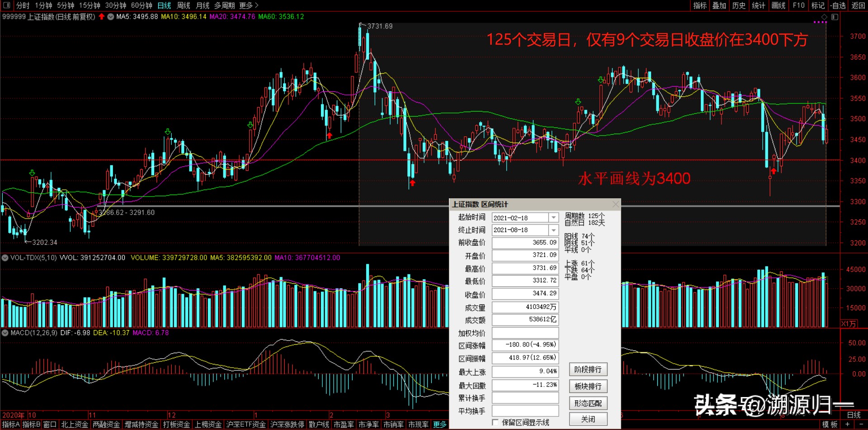
Task: Switch to 30分钟 timeframe
Action: [116, 5]
